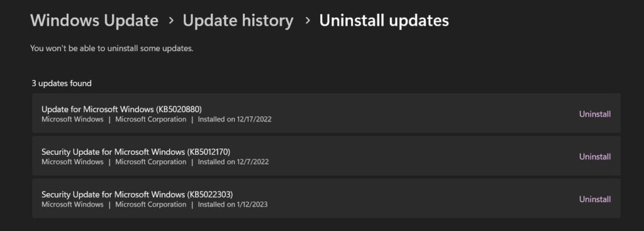Uninstall security update KB5012170
Viewport: 644px width, 231px height.
[x=595, y=157]
